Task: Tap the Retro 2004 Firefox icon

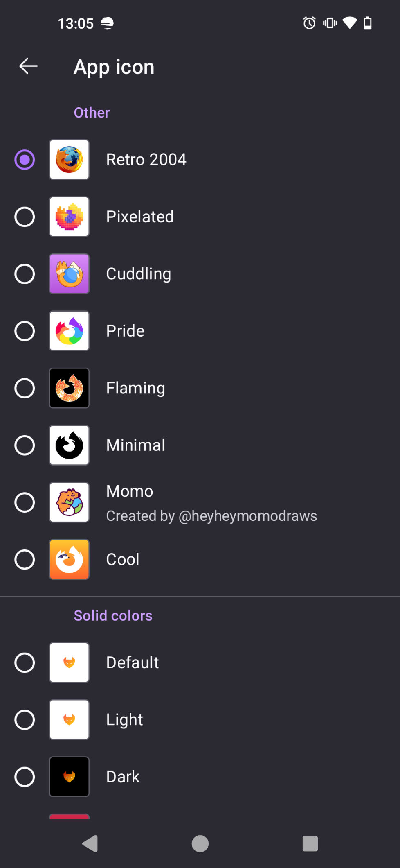Action: click(69, 160)
